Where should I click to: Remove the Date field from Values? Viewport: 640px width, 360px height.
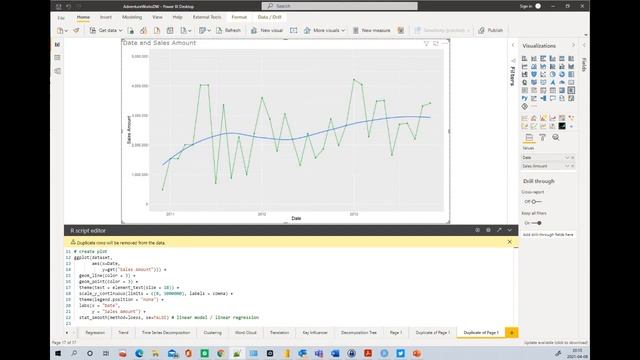[x=573, y=158]
